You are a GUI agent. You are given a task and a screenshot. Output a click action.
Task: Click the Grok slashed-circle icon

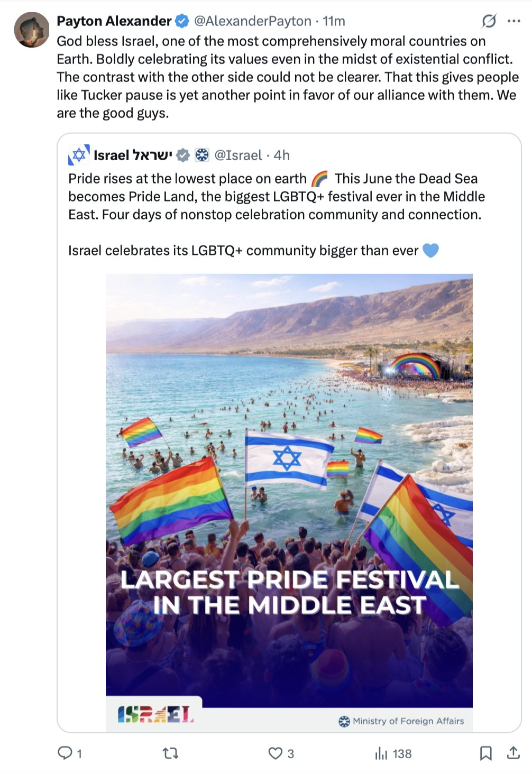pyautogui.click(x=489, y=21)
